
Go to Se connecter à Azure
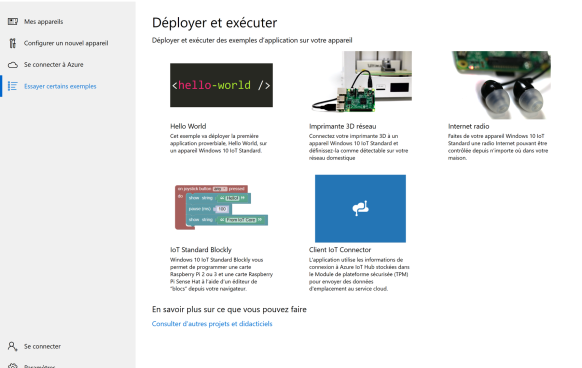53,65
